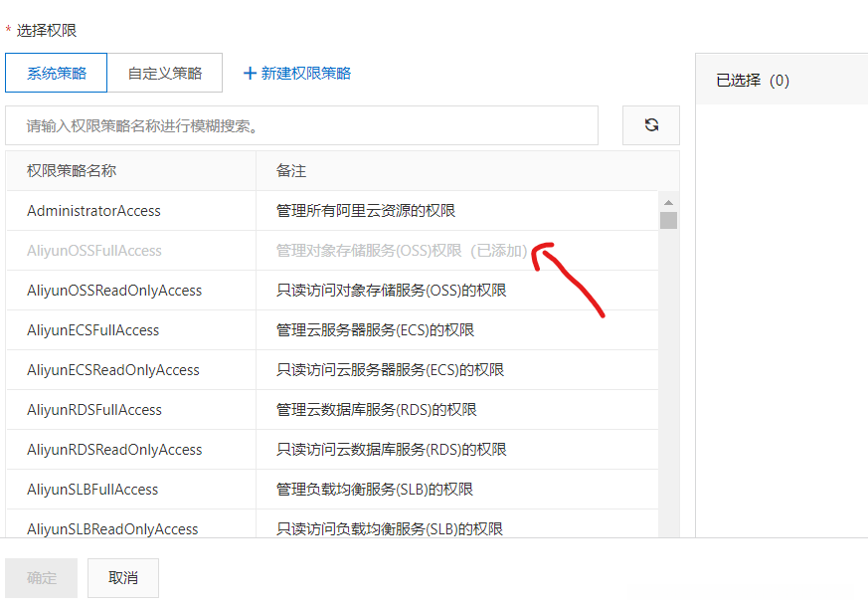868x608 pixels.
Task: Click the 选择权限 field label
Action: 47,31
